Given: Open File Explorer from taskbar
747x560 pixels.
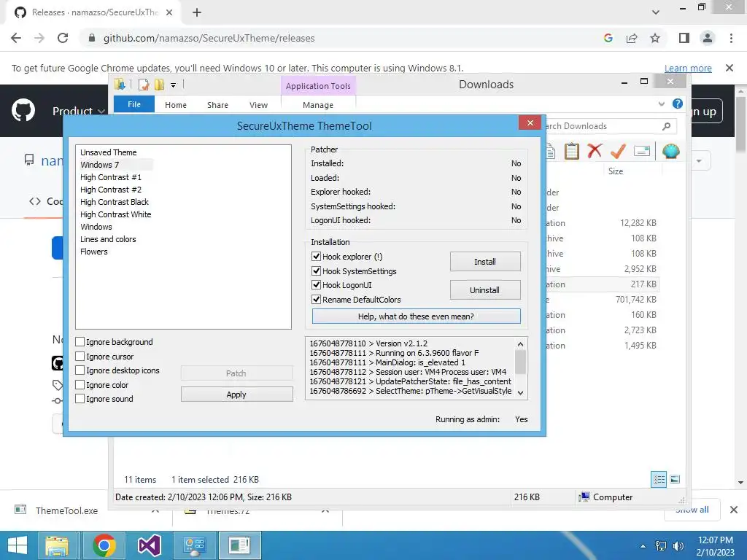Looking at the screenshot, I should point(57,545).
